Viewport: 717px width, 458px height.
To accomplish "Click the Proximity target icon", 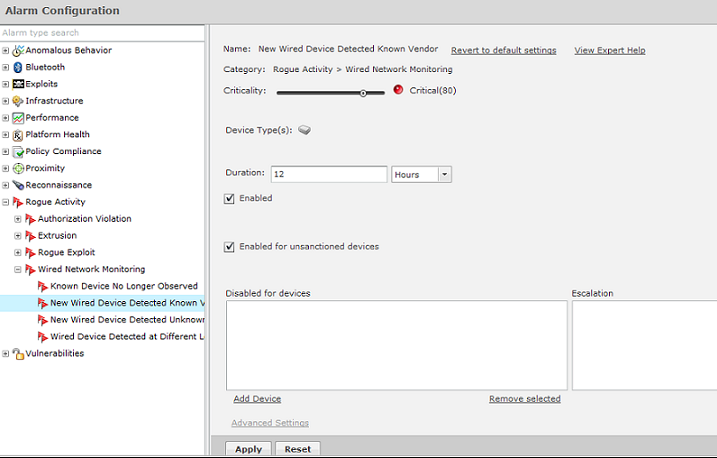I will click(18, 168).
